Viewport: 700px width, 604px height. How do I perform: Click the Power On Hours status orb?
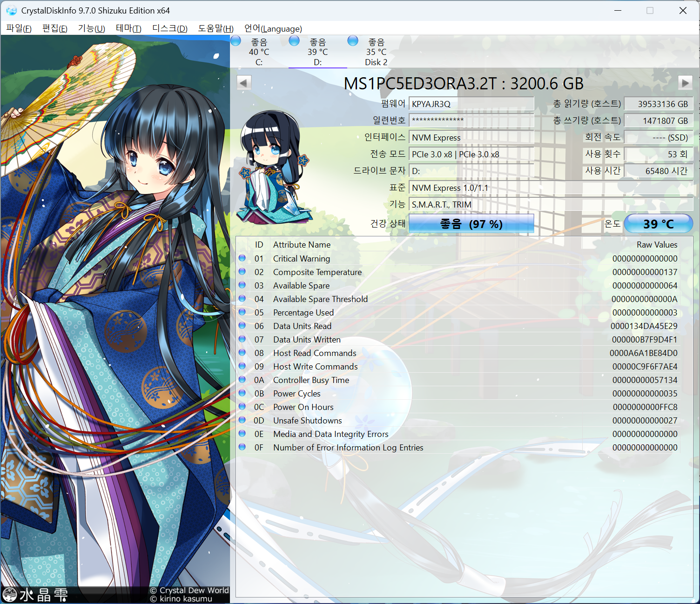242,406
